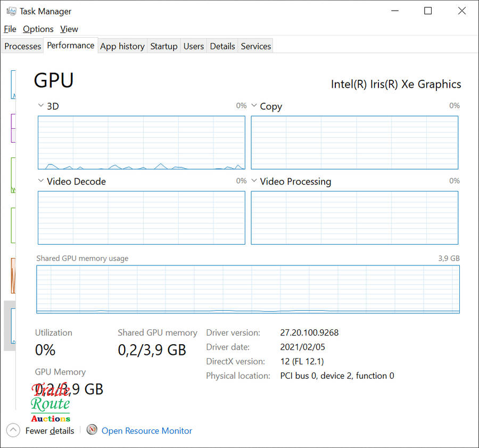
Task: Click the Open Resource Monitor link
Action: [147, 431]
